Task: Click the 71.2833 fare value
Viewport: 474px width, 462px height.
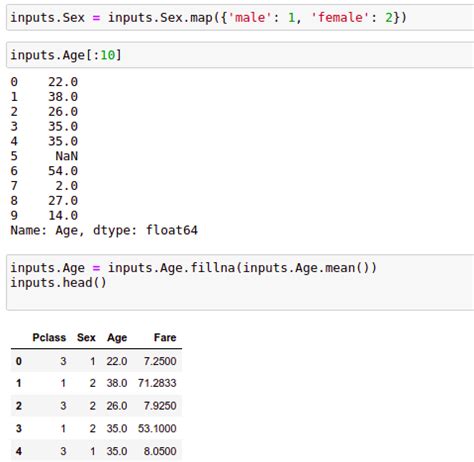Action: coord(157,383)
